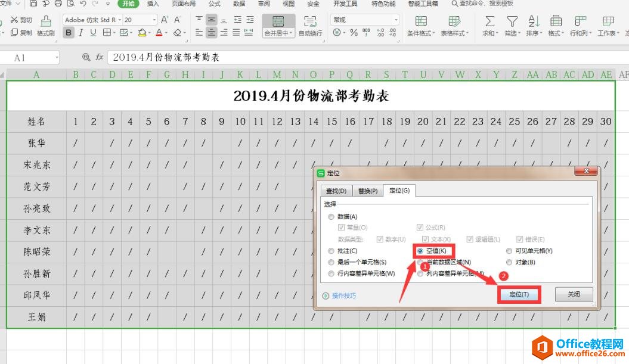Open Table Styles (表格样式)
629x364 pixels.
454,26
